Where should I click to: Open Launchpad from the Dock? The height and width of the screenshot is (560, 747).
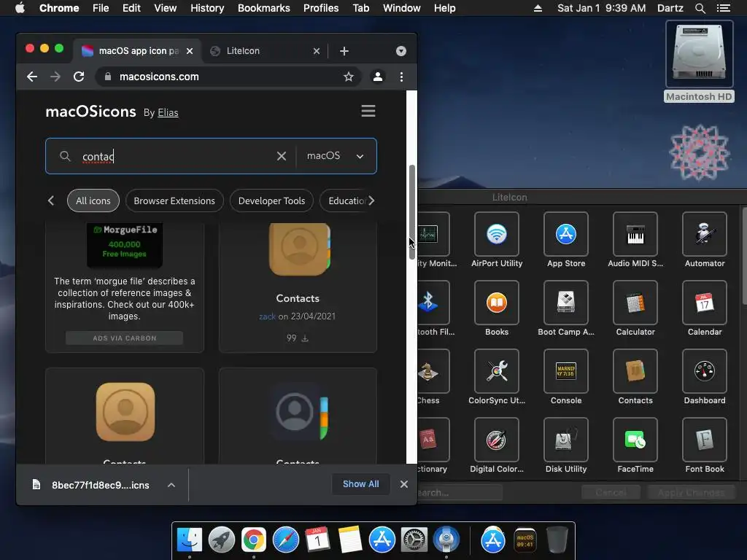(x=222, y=540)
